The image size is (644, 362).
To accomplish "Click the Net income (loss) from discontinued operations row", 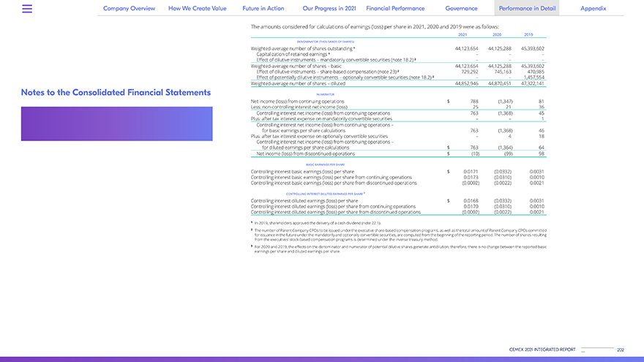I will [x=305, y=154].
